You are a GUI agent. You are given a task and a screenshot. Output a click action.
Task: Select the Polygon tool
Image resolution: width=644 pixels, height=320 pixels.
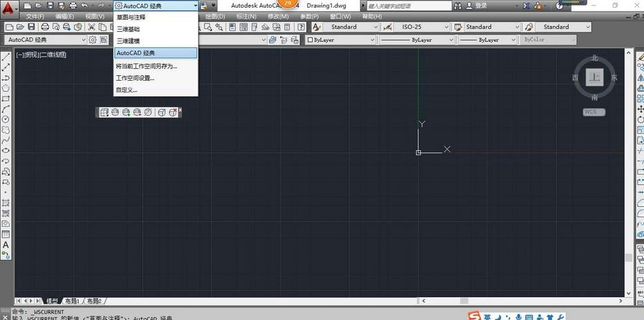(x=6, y=88)
